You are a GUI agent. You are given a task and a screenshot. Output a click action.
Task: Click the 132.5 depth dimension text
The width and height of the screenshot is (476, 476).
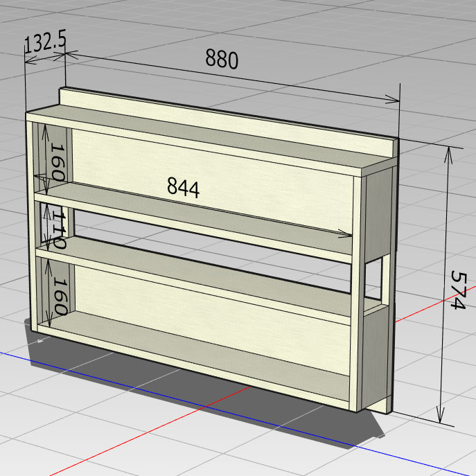click(x=44, y=44)
